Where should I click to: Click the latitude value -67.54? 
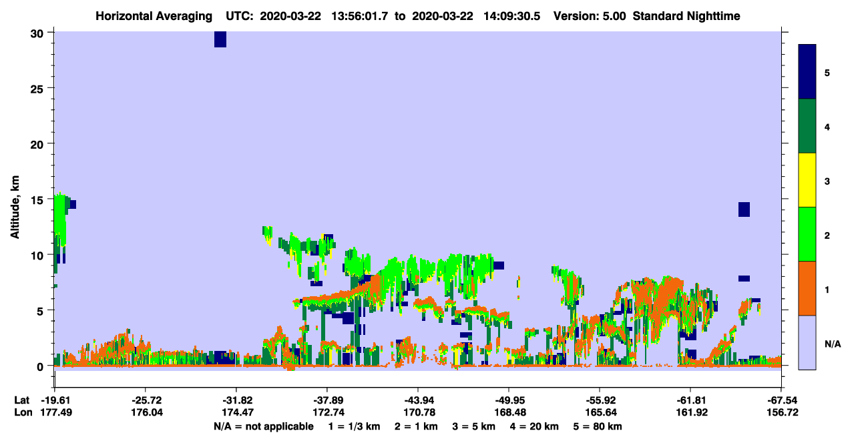coord(783,400)
